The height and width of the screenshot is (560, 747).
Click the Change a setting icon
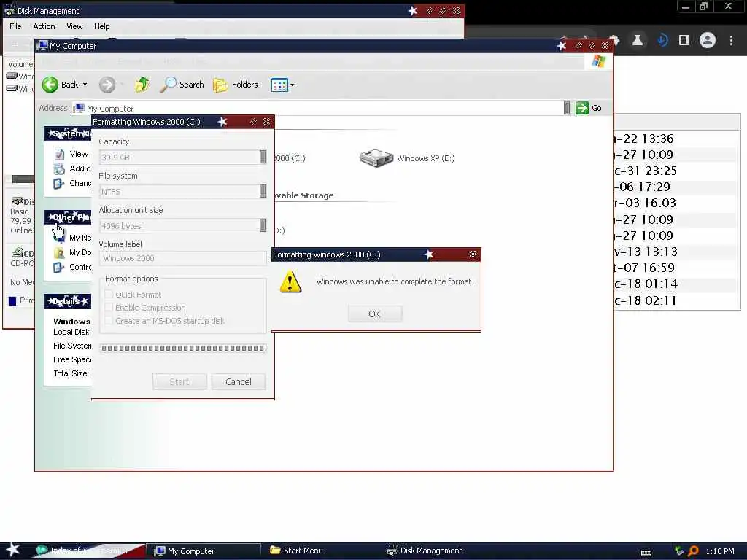pyautogui.click(x=59, y=183)
